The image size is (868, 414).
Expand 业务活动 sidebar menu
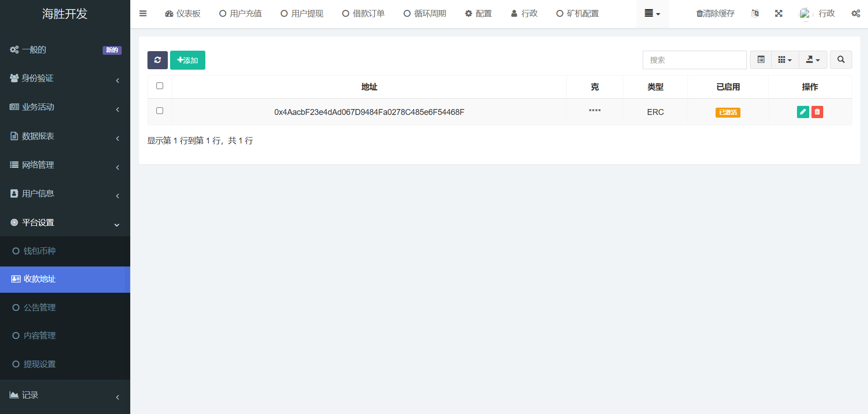pos(65,107)
